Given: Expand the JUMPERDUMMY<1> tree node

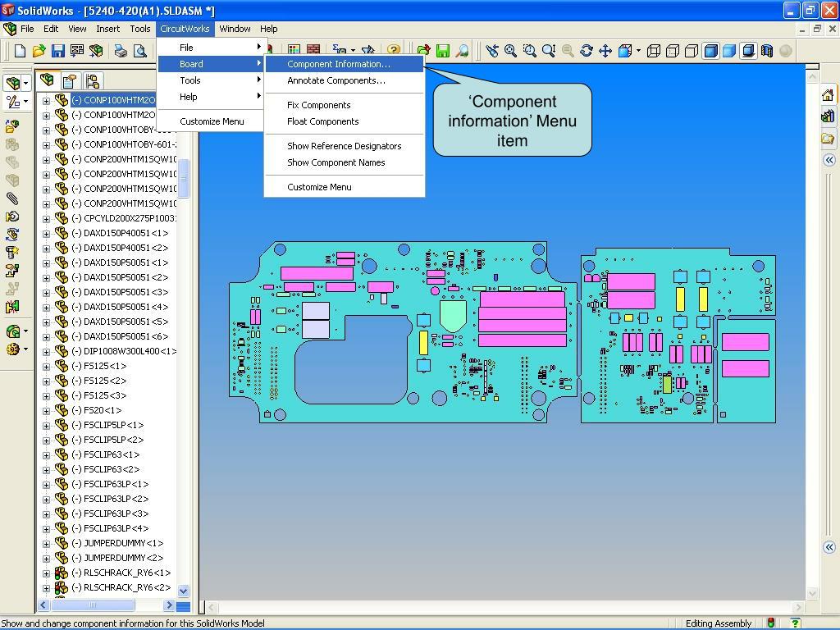Looking at the screenshot, I should click(46, 544).
